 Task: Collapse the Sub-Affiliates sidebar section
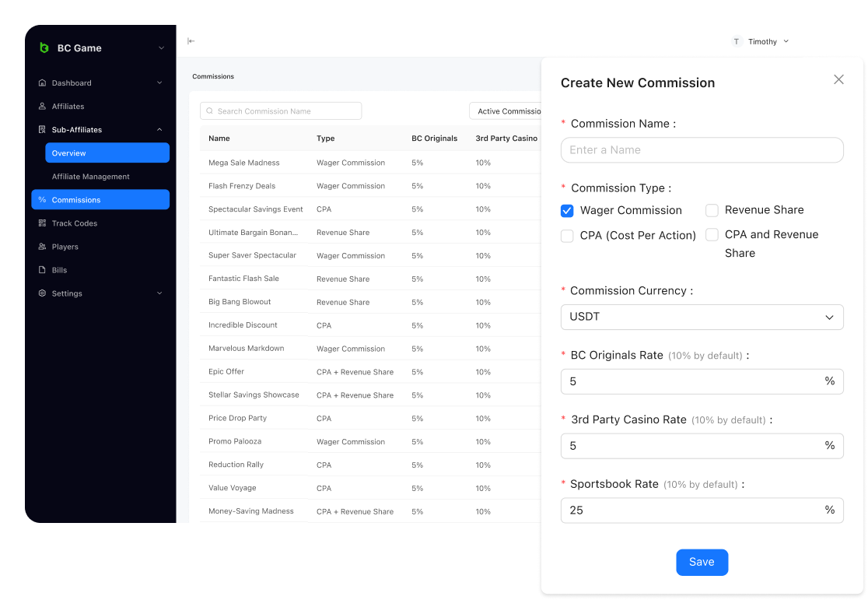pyautogui.click(x=159, y=130)
